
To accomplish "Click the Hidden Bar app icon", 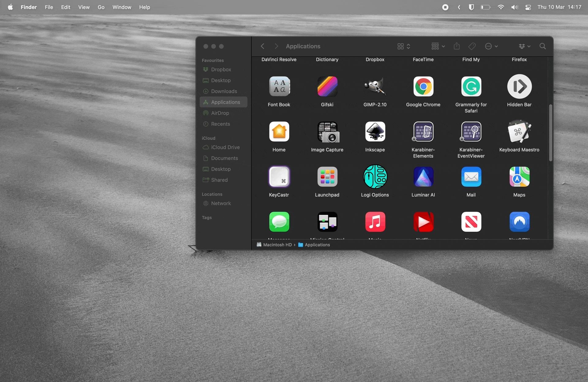I will 519,86.
